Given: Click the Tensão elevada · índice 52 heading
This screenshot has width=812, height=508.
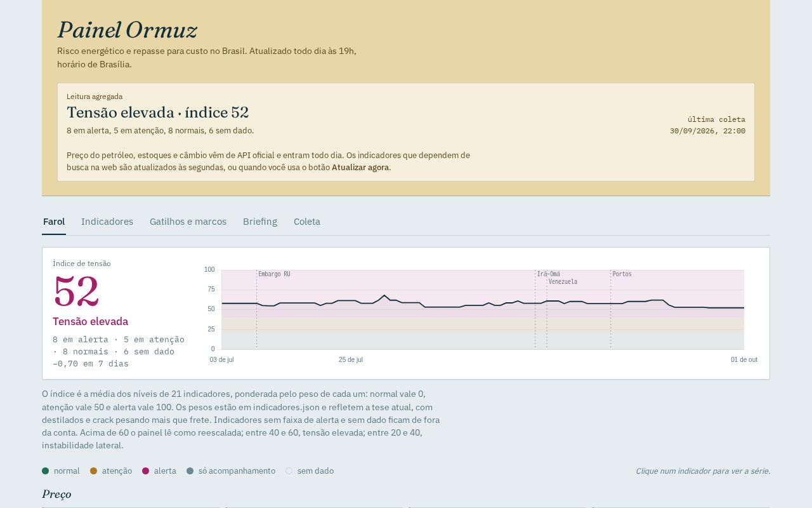Looking at the screenshot, I should coord(158,112).
